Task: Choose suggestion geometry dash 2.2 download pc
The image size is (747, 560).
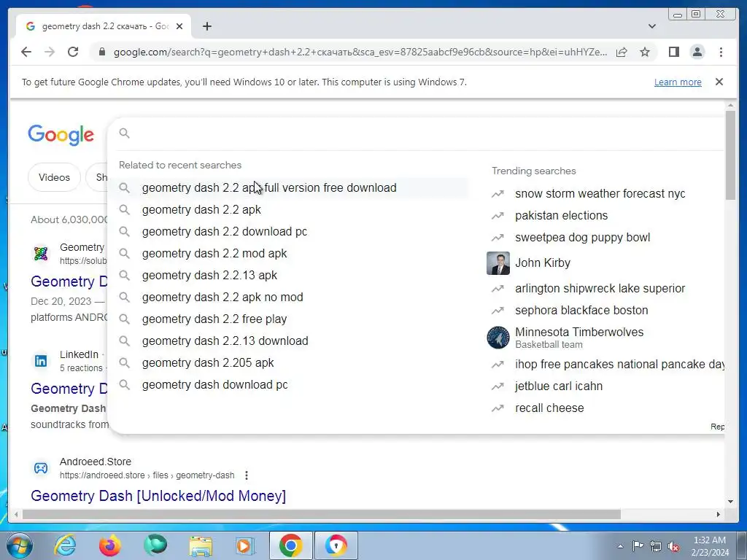Action: coord(287,231)
